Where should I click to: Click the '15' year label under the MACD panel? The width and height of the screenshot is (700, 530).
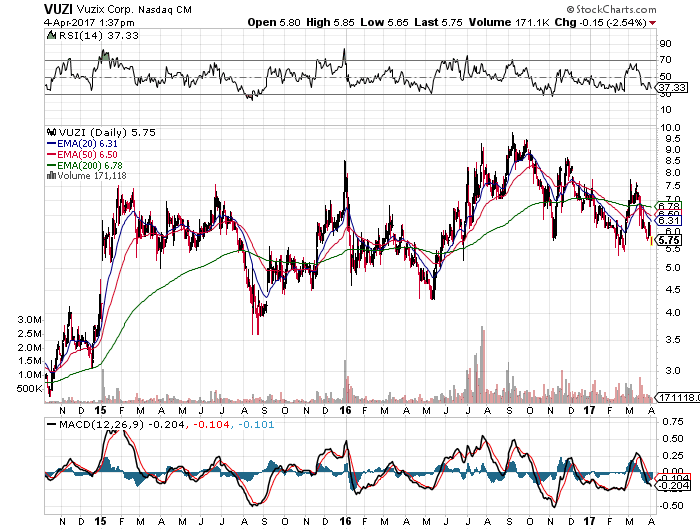101,521
